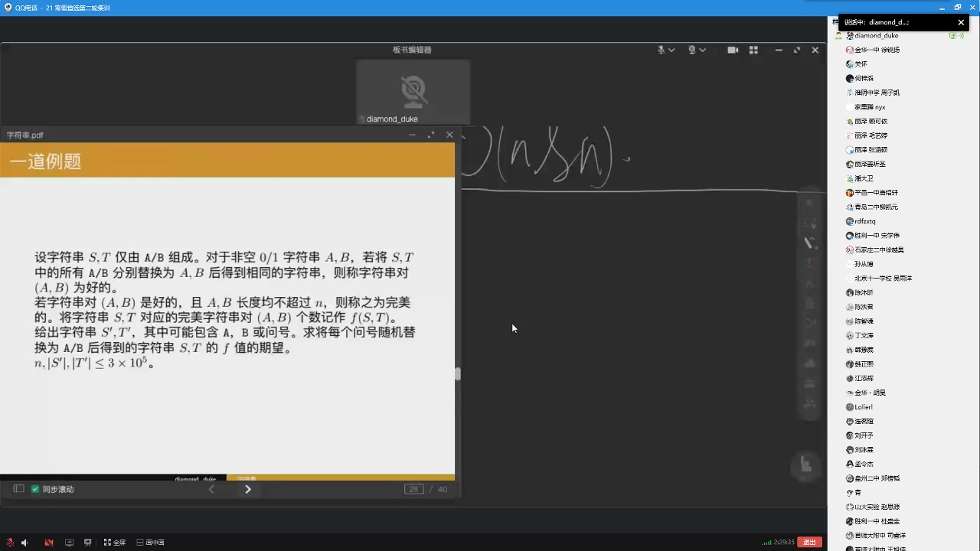980x551 pixels.
Task: Click the red 退出 exit button
Action: (x=809, y=542)
